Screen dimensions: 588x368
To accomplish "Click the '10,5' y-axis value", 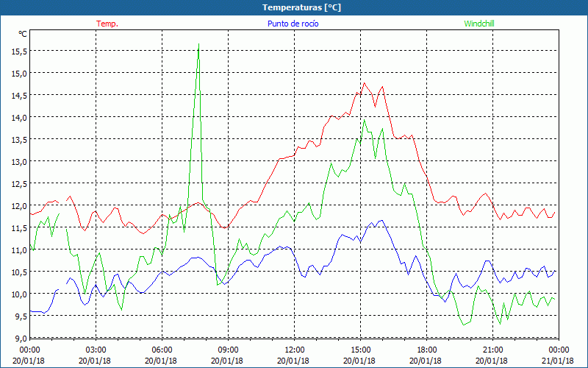I will pyautogui.click(x=19, y=272).
